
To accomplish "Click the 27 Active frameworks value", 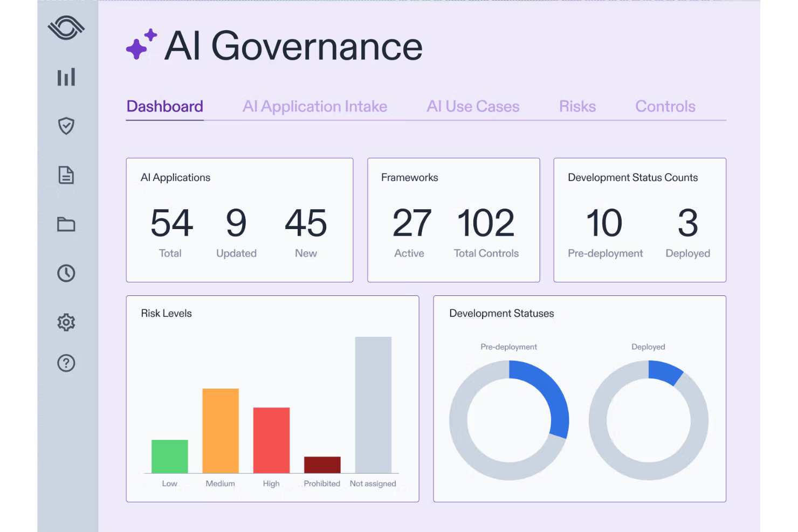I will [x=411, y=223].
